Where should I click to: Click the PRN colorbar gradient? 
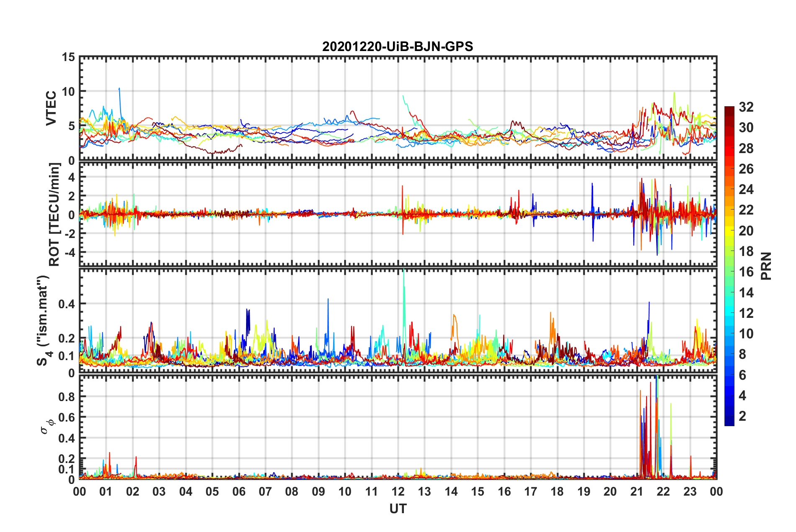[729, 266]
